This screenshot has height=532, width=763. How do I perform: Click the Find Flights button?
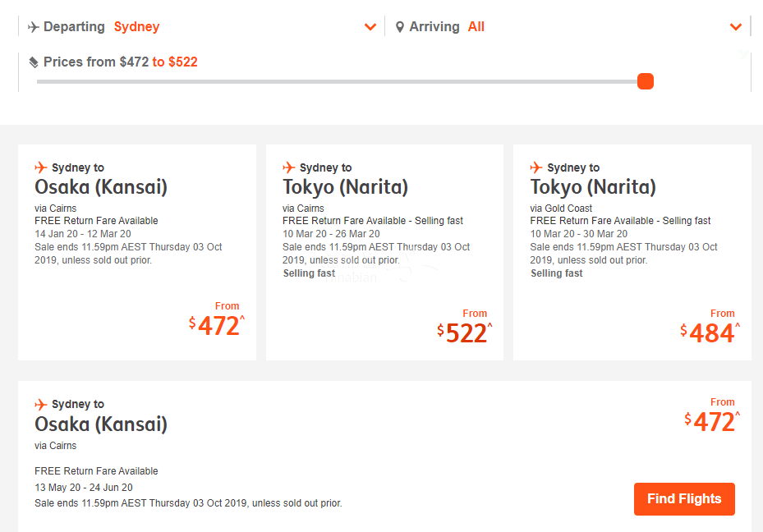point(684,499)
